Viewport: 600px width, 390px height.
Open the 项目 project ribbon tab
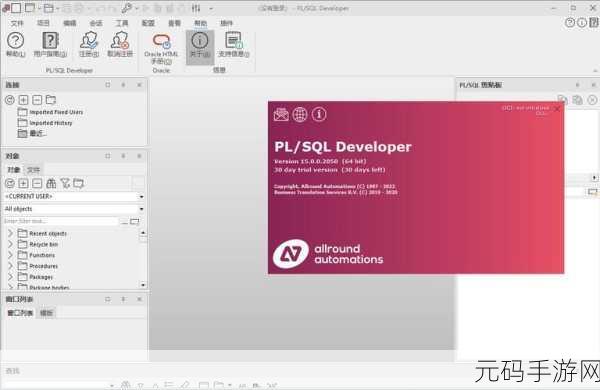coord(43,23)
